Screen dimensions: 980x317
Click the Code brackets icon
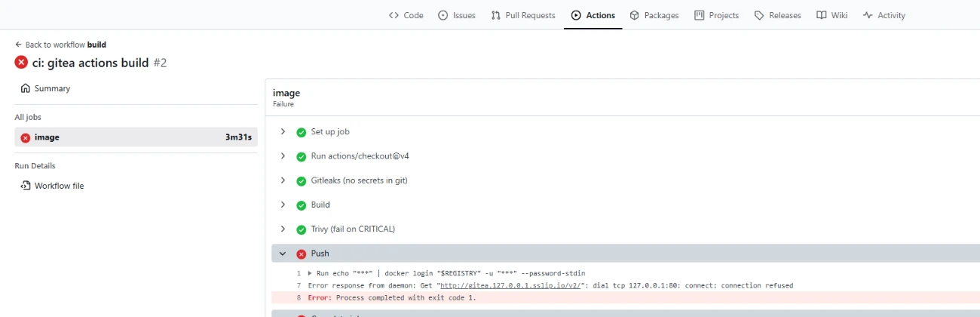[x=394, y=15]
